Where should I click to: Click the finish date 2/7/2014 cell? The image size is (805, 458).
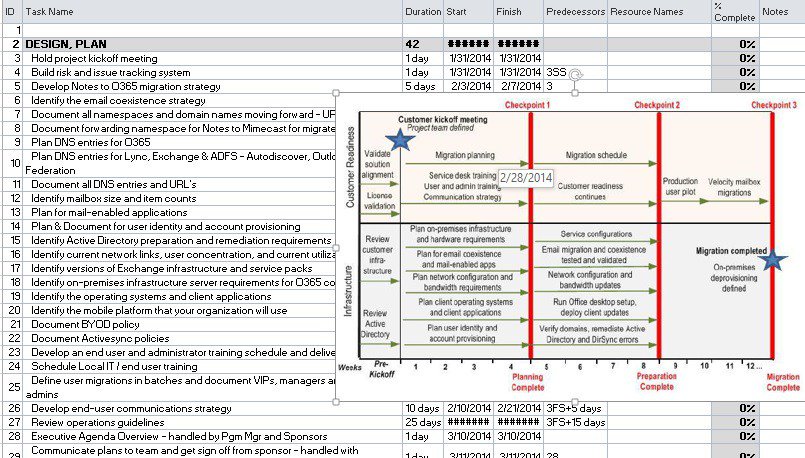519,86
